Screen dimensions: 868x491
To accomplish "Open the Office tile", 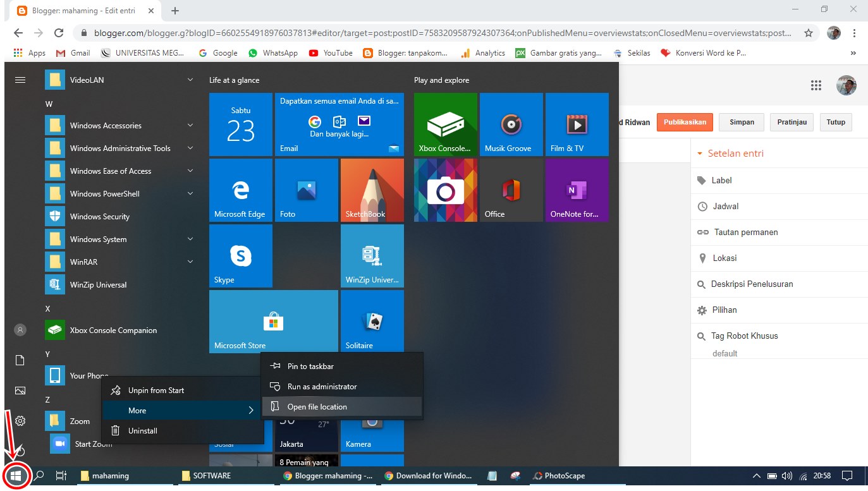I will click(x=511, y=190).
